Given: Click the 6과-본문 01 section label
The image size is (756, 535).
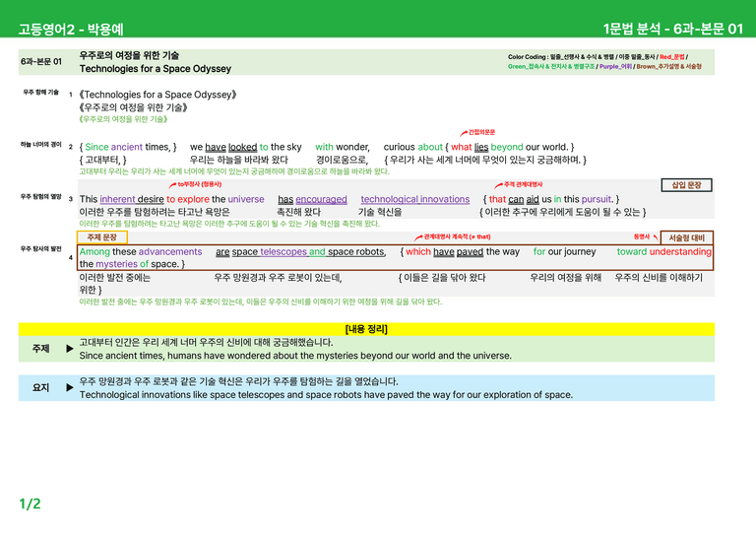Looking at the screenshot, I should [x=41, y=61].
